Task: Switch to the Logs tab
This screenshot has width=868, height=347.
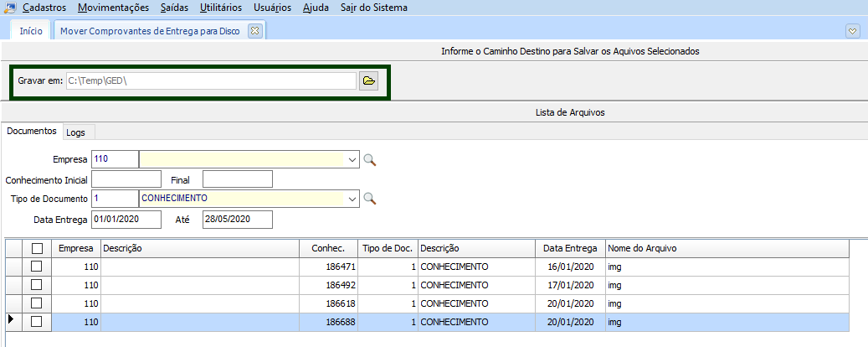Action: (76, 132)
